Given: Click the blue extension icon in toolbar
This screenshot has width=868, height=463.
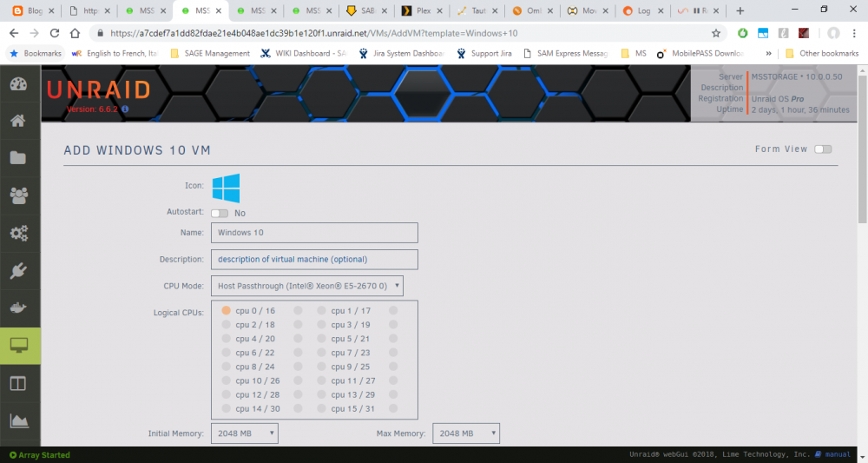Looking at the screenshot, I should pyautogui.click(x=763, y=33).
